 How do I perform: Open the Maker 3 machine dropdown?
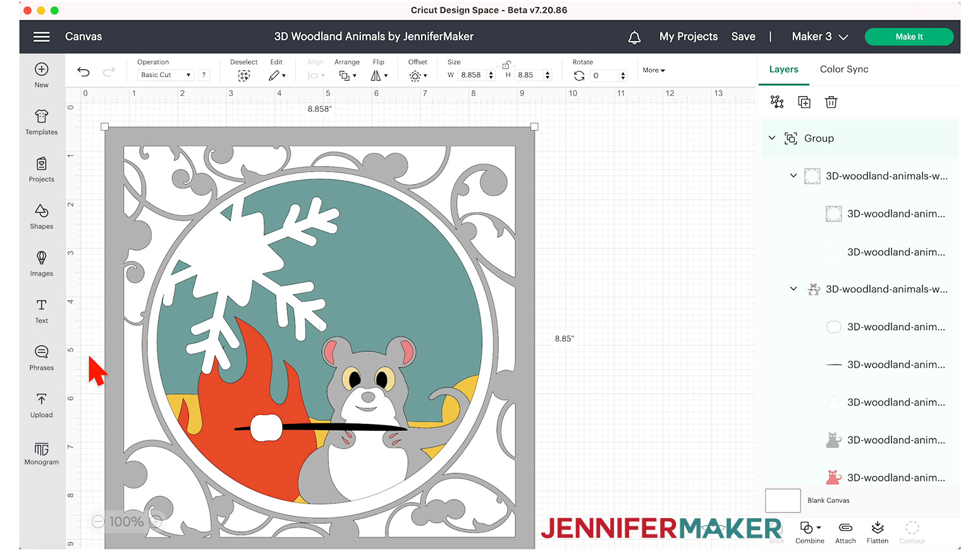coord(819,37)
